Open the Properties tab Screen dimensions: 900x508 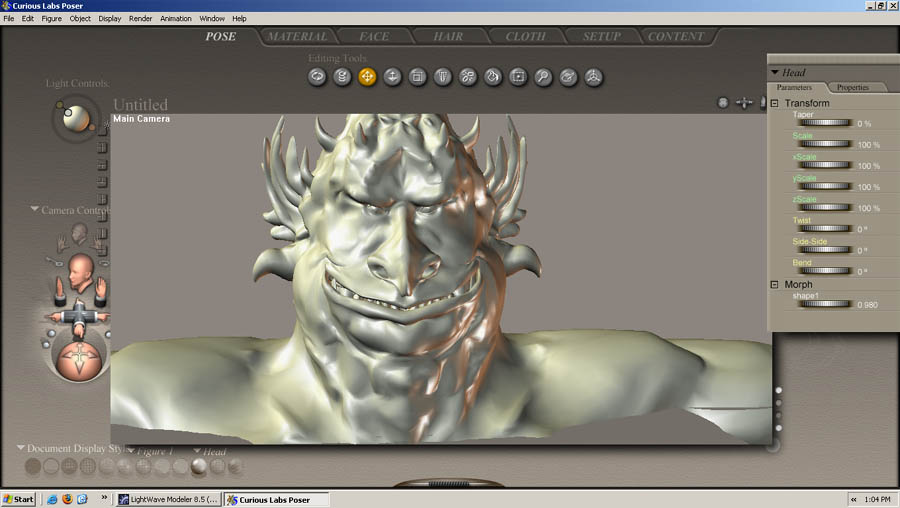852,88
